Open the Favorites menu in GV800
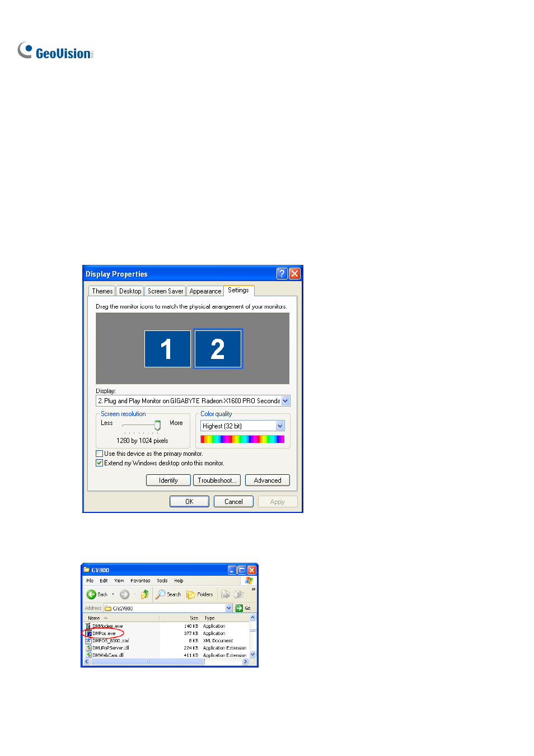The width and height of the screenshot is (534, 756). click(140, 581)
